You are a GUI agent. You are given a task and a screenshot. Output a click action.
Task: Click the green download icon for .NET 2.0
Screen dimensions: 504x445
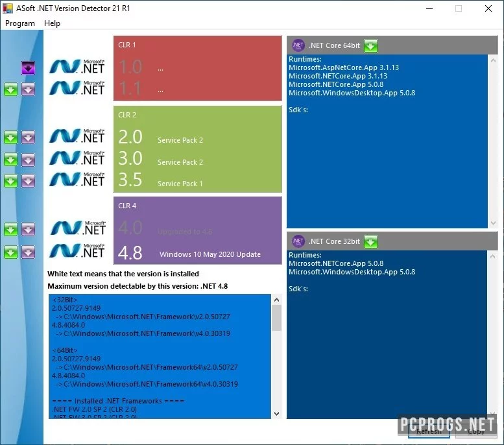[10, 138]
